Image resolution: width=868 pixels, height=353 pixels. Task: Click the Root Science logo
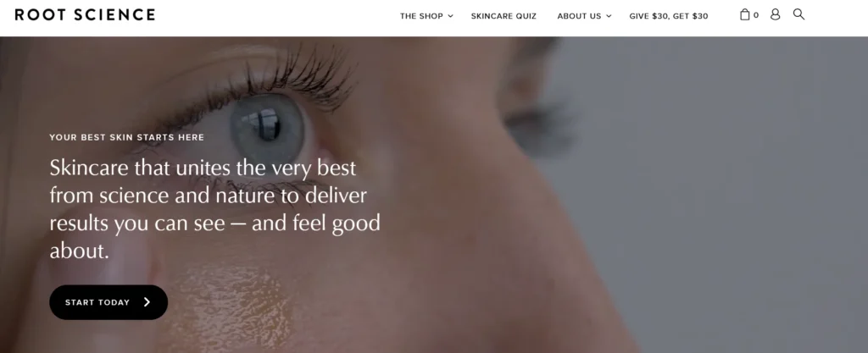click(86, 15)
